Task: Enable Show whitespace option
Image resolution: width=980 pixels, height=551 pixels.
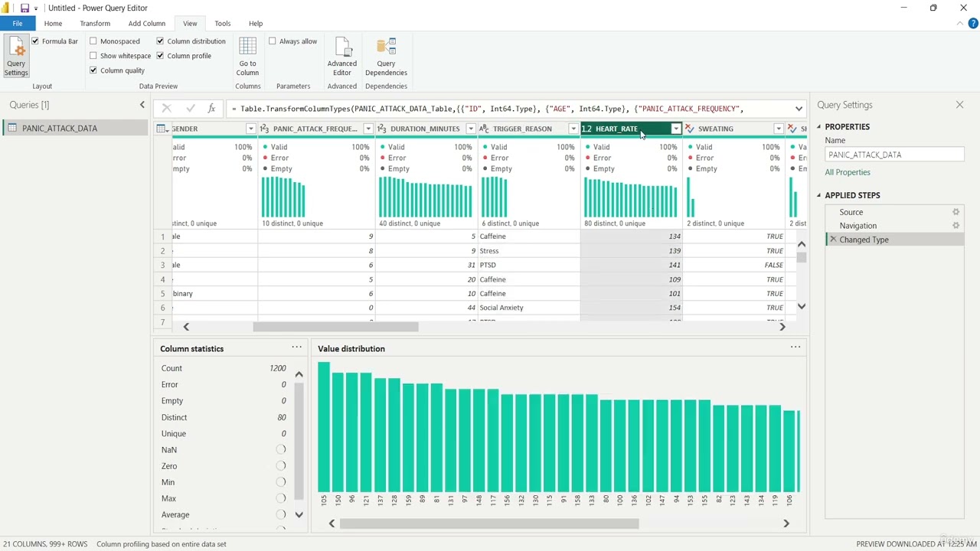Action: (x=93, y=56)
